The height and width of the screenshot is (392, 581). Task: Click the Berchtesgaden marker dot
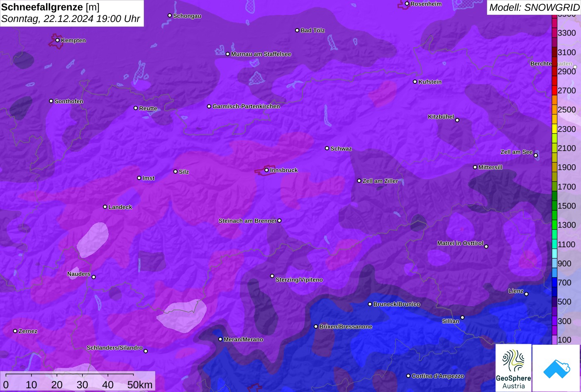tap(575, 67)
